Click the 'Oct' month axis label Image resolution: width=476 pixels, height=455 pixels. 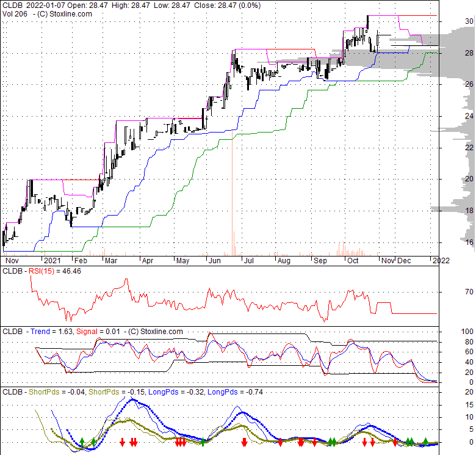coord(353,261)
